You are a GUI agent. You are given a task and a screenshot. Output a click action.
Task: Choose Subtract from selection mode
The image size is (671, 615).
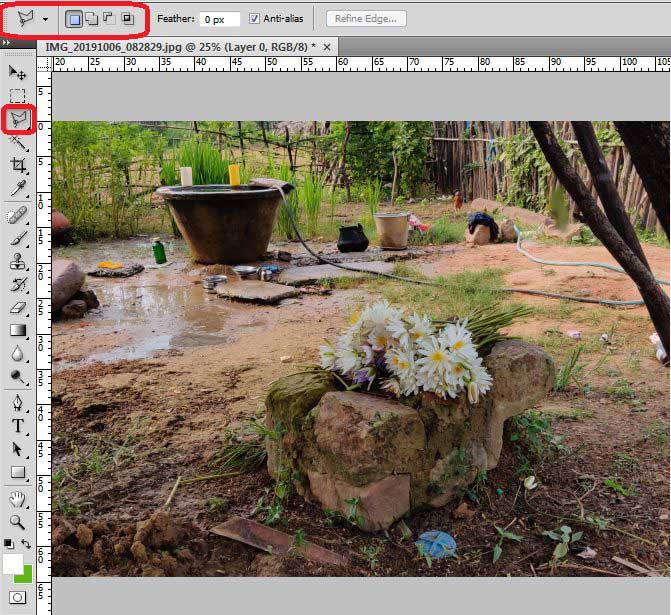110,19
